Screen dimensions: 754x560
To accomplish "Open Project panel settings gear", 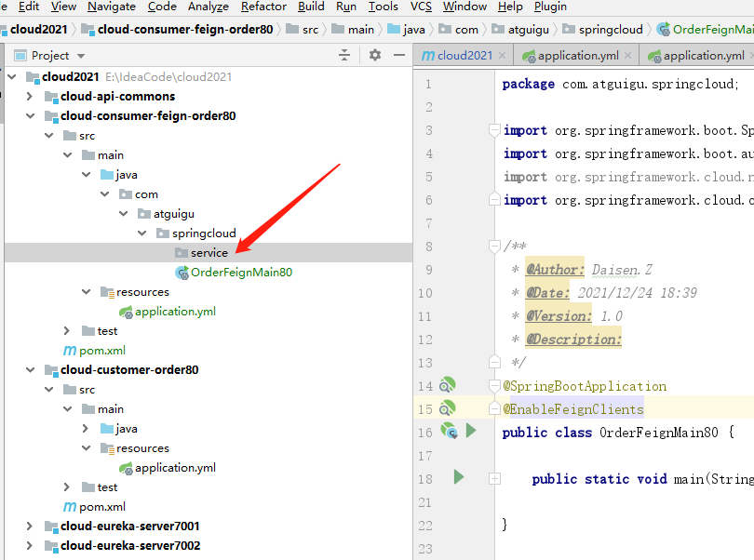I will pos(375,55).
